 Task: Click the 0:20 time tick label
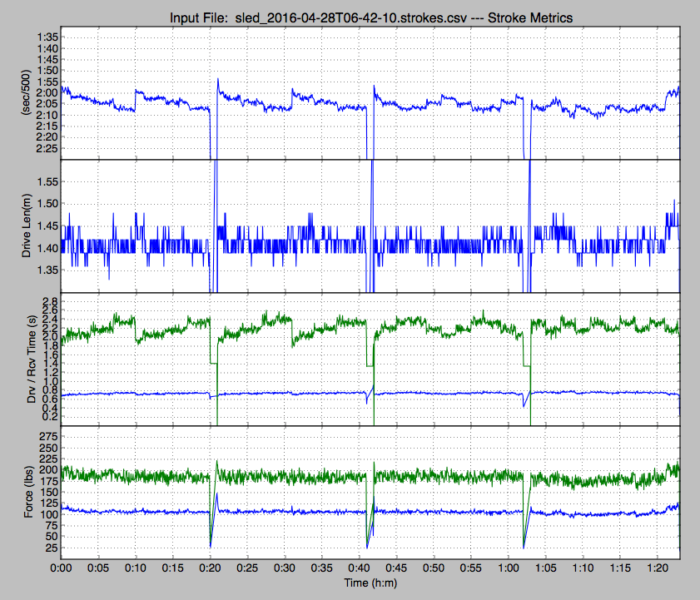pos(210,568)
